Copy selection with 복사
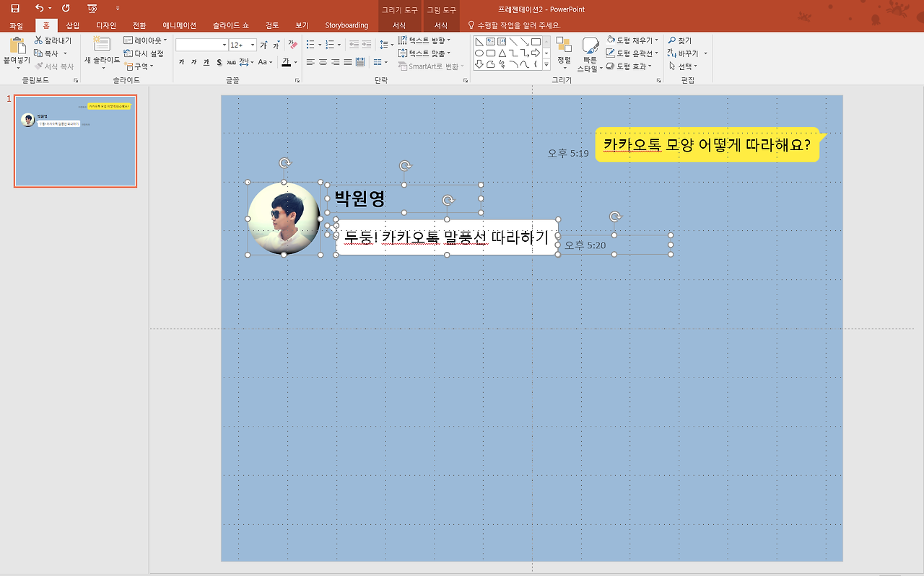 [x=46, y=53]
